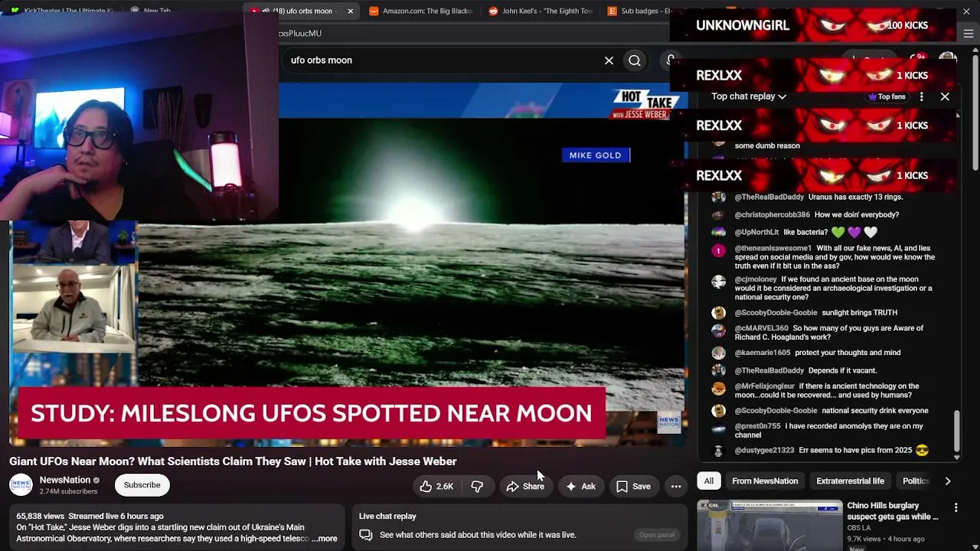Dislike the NewsNation video
980x551 pixels.
click(x=477, y=486)
